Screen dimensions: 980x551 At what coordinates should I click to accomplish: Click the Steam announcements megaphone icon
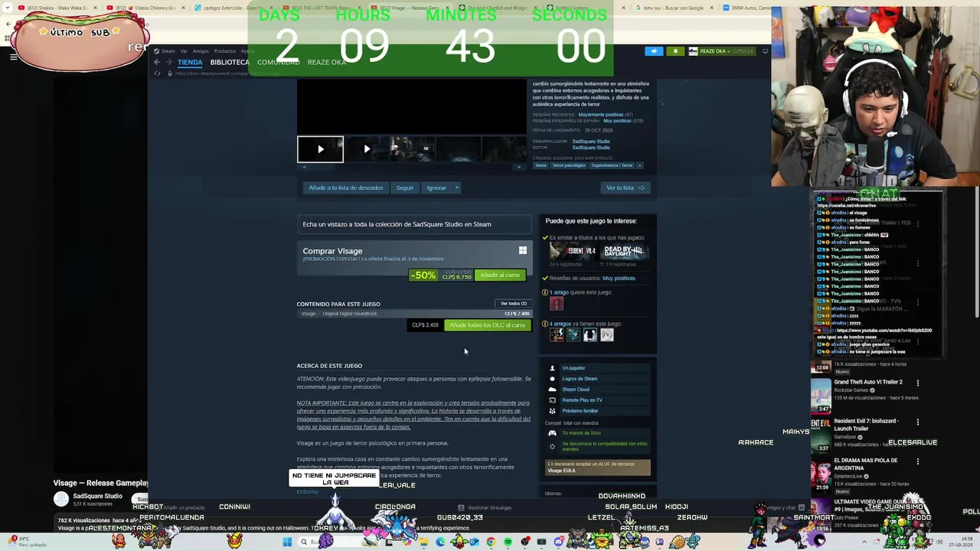(x=654, y=51)
